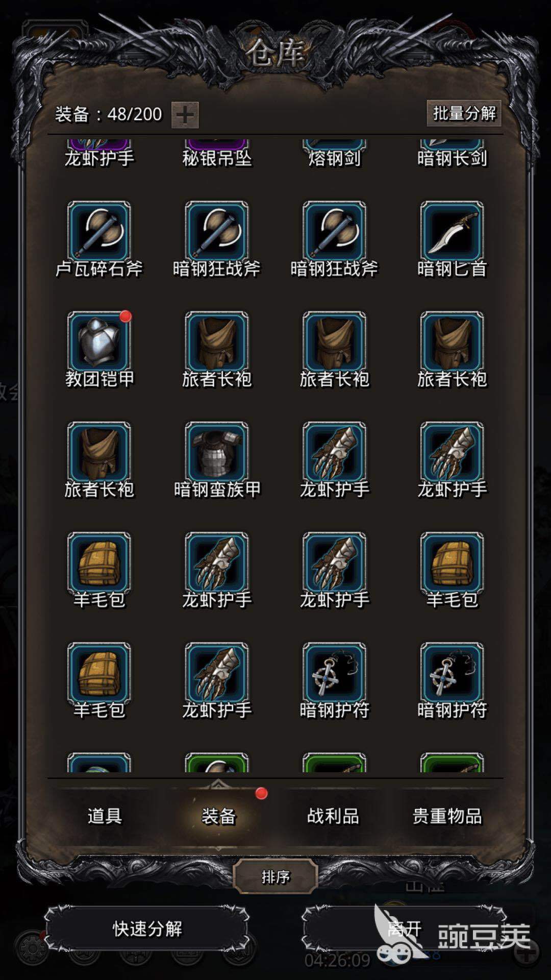Select the 暗钢蛮族甲 armor icon
Image resolution: width=551 pixels, height=980 pixels.
[217, 451]
